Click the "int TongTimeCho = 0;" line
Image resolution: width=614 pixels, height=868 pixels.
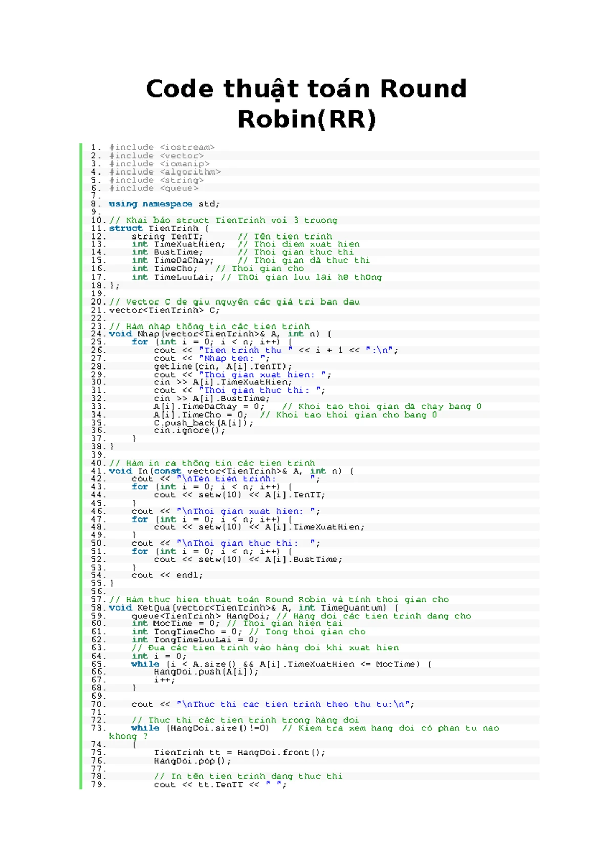tap(187, 632)
